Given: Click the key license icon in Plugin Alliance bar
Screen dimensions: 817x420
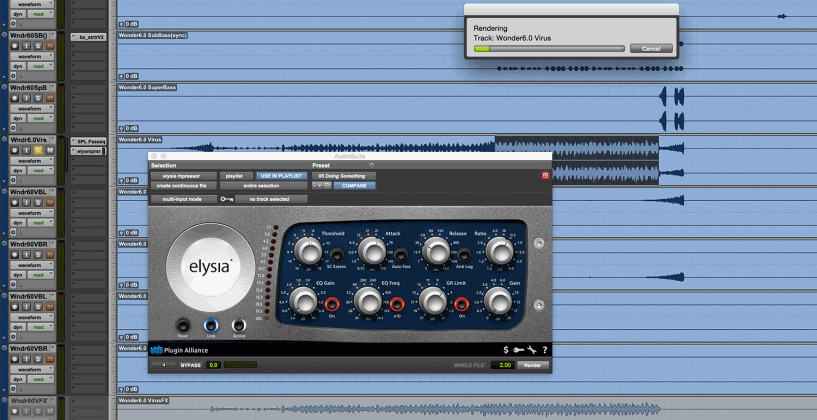Looking at the screenshot, I should pos(519,350).
